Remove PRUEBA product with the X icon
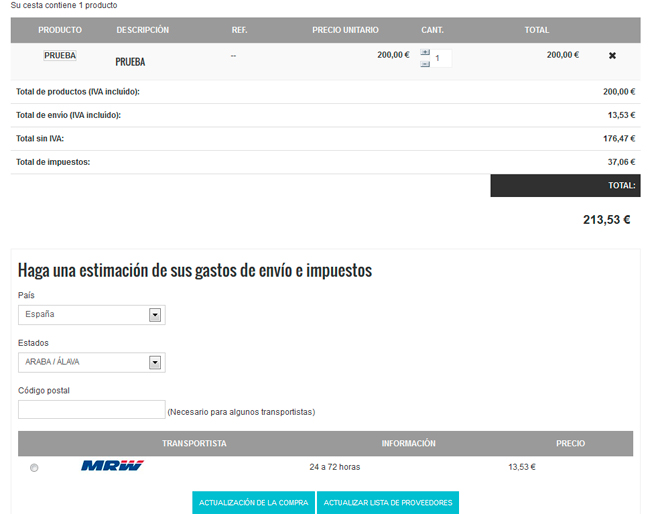This screenshot has height=514, width=650. [x=612, y=56]
